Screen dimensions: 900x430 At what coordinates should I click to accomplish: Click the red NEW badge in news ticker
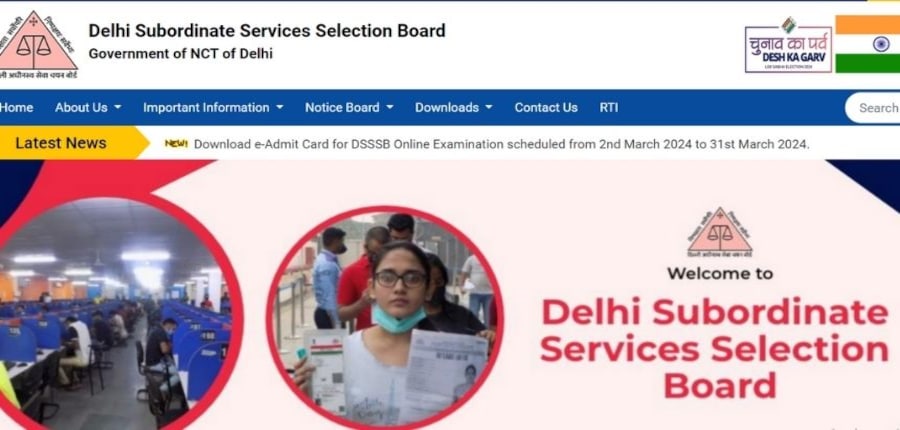click(176, 144)
